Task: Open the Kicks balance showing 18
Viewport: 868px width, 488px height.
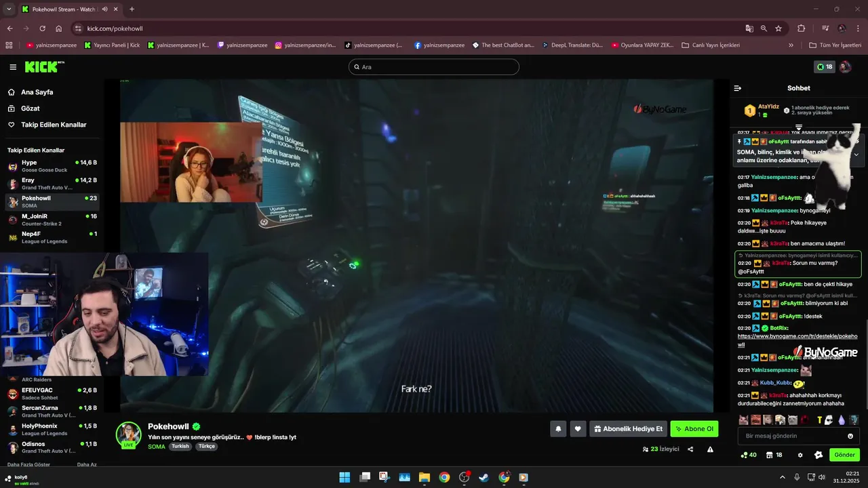Action: 825,67
